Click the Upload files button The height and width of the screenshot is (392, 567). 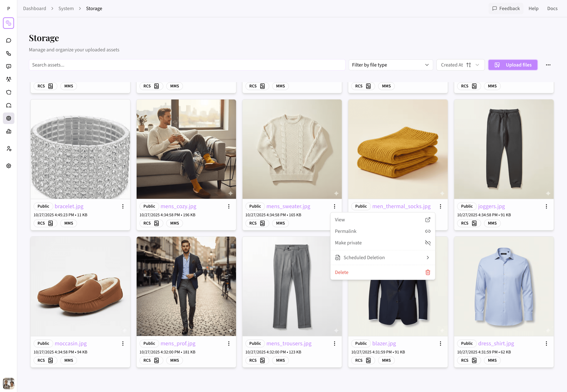pyautogui.click(x=513, y=65)
